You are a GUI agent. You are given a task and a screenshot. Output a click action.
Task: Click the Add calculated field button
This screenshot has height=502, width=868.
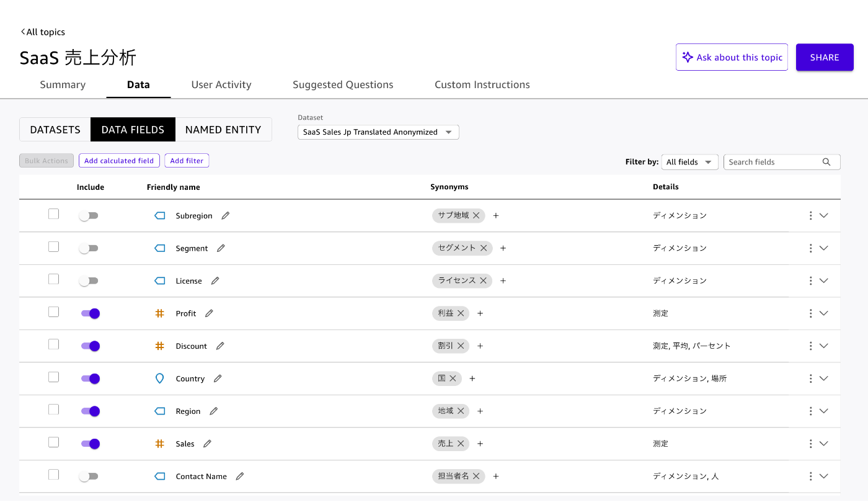[x=119, y=161]
